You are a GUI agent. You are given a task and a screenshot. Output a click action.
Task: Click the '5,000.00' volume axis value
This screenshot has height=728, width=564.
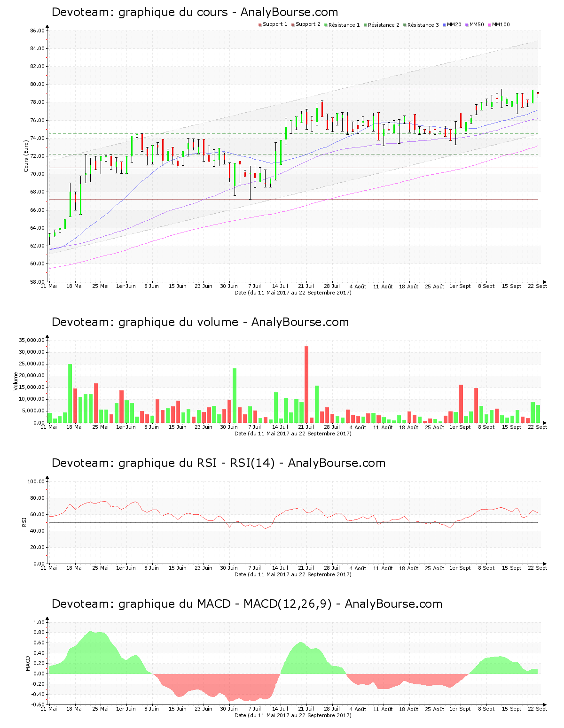[33, 411]
